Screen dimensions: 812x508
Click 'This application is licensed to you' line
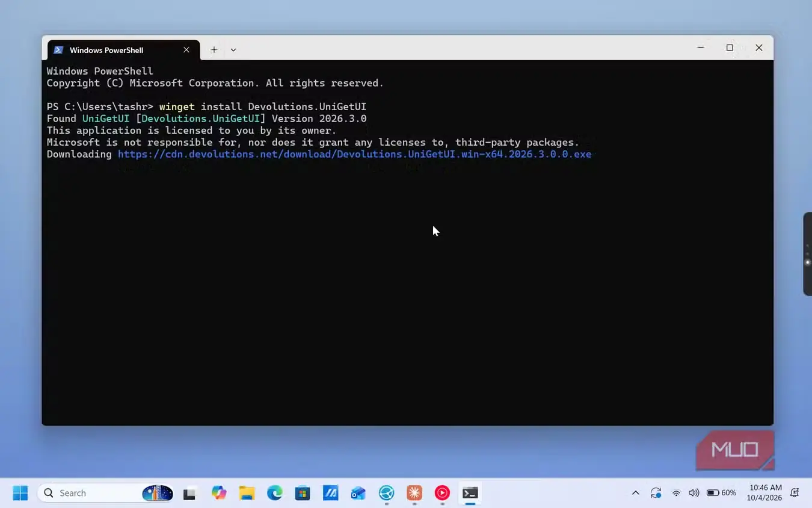(191, 131)
